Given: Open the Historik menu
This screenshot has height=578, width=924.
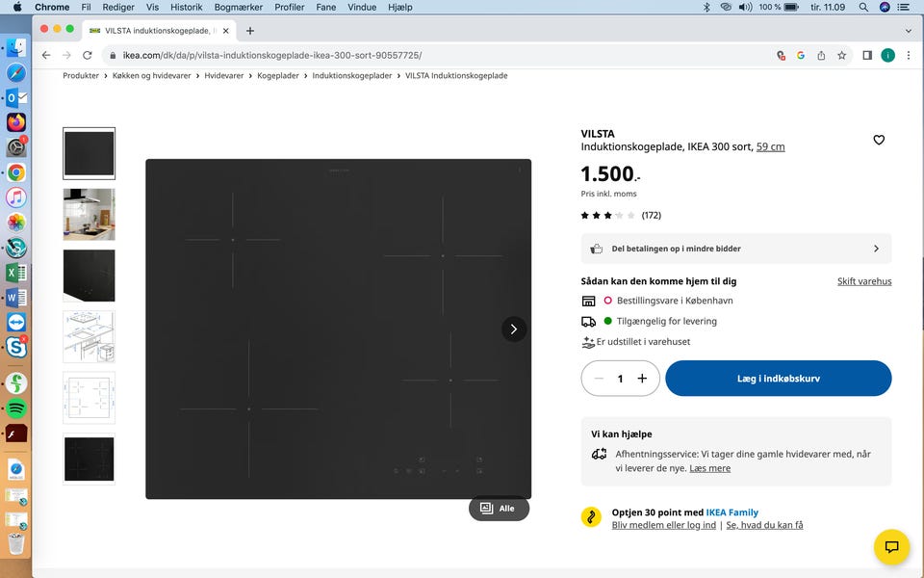Looking at the screenshot, I should 186,7.
